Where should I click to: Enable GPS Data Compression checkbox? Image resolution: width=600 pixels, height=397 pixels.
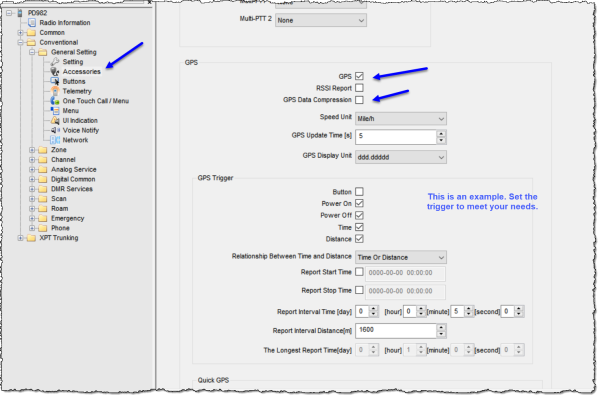tap(359, 100)
